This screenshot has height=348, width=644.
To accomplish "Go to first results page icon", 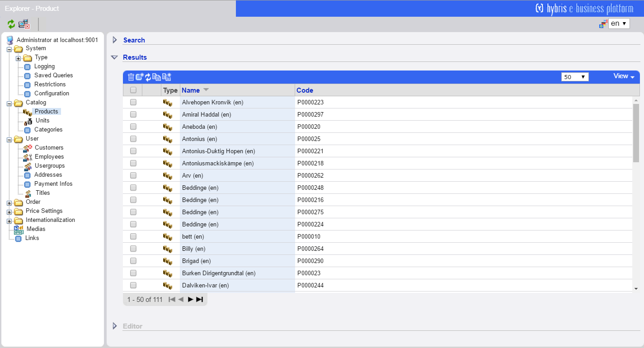I will (x=172, y=299).
